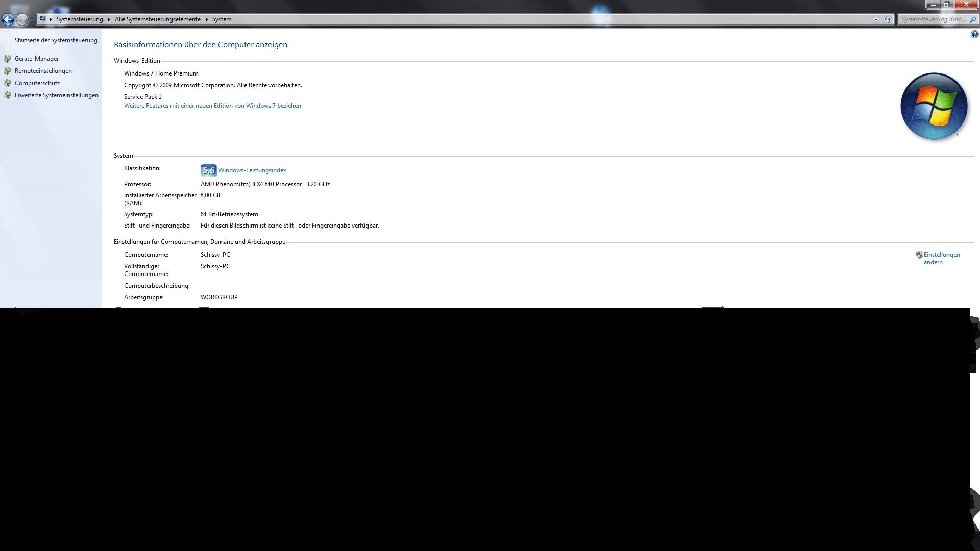Click the Computerschutz shield link
Screen dimensions: 980x551
point(37,83)
